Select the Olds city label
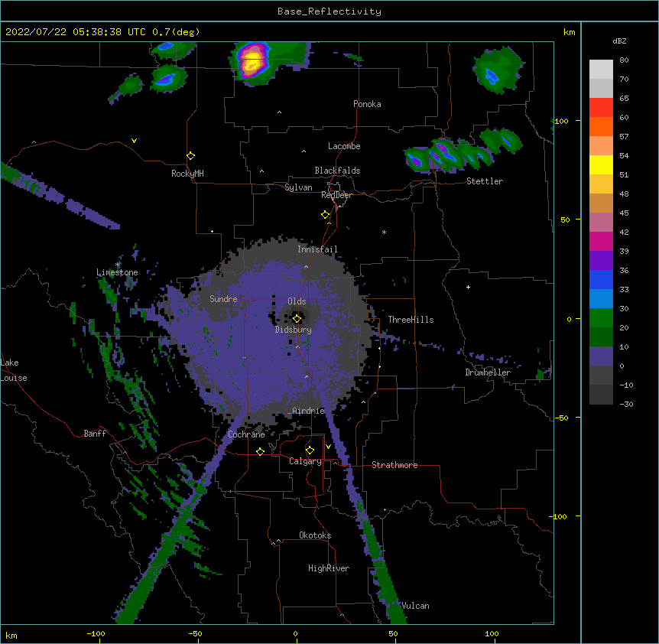 [x=297, y=301]
